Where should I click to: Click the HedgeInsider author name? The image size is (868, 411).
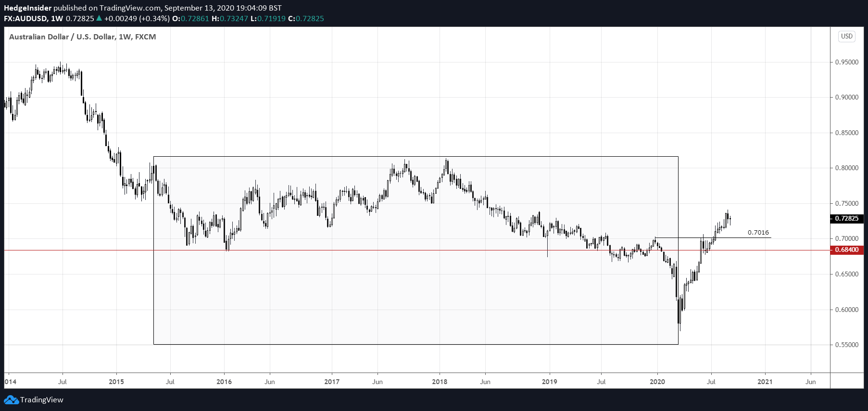pyautogui.click(x=27, y=8)
